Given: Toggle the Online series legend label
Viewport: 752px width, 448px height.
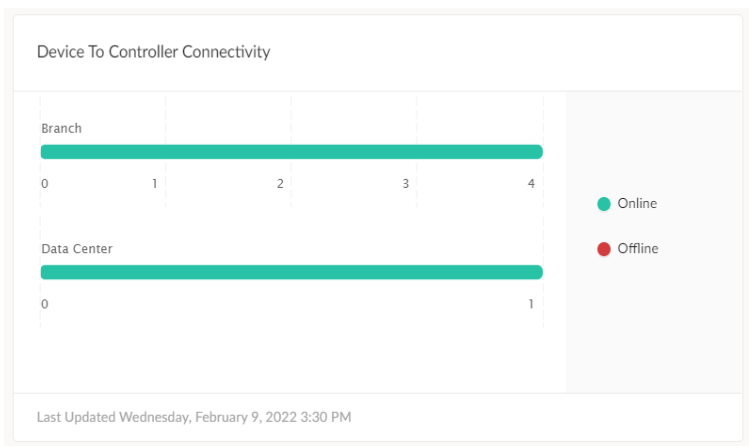Looking at the screenshot, I should [x=637, y=204].
